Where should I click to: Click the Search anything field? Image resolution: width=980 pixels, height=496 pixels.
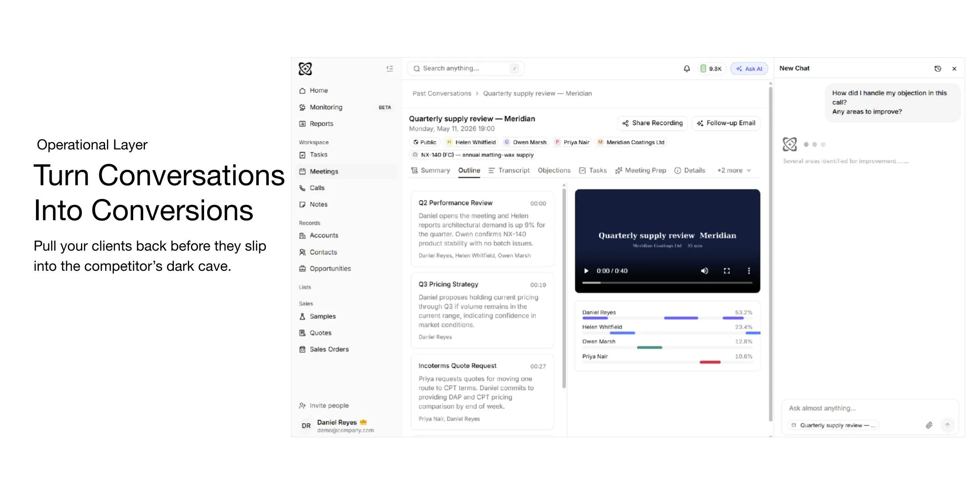465,68
